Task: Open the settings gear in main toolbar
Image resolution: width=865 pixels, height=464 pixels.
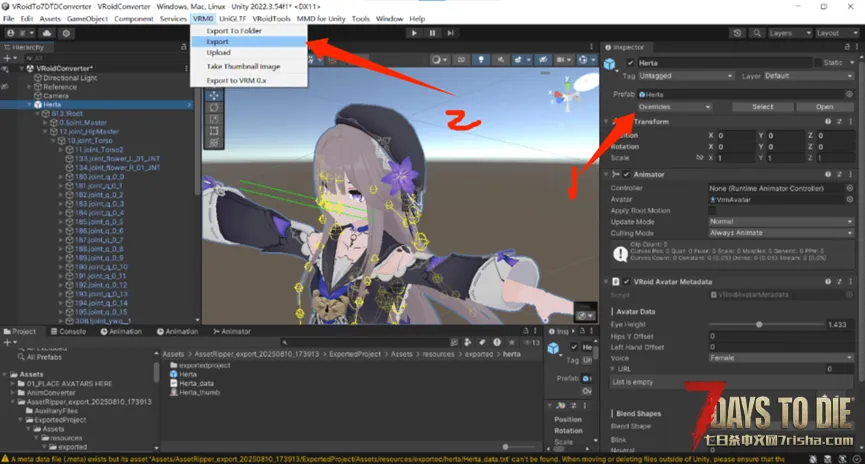Action: (x=66, y=33)
